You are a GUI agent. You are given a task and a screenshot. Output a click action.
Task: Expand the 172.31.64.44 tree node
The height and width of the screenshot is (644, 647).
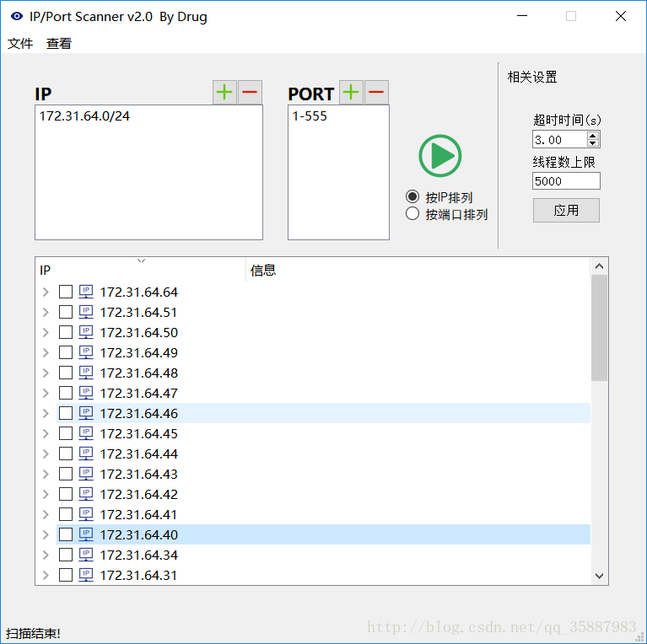tap(46, 453)
